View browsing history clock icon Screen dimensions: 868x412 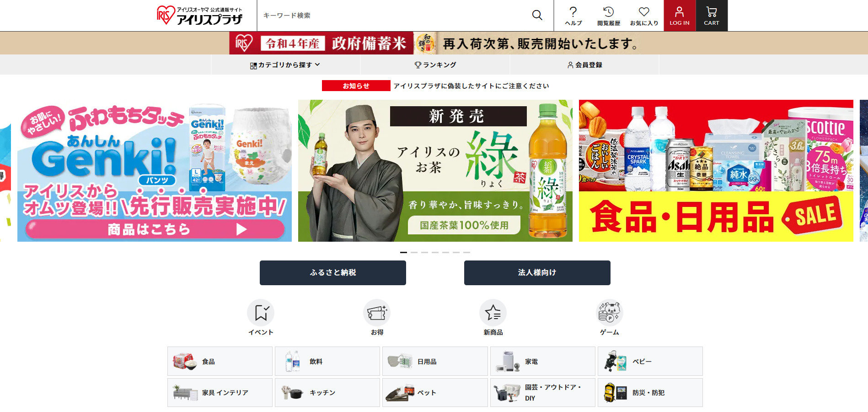coord(608,12)
